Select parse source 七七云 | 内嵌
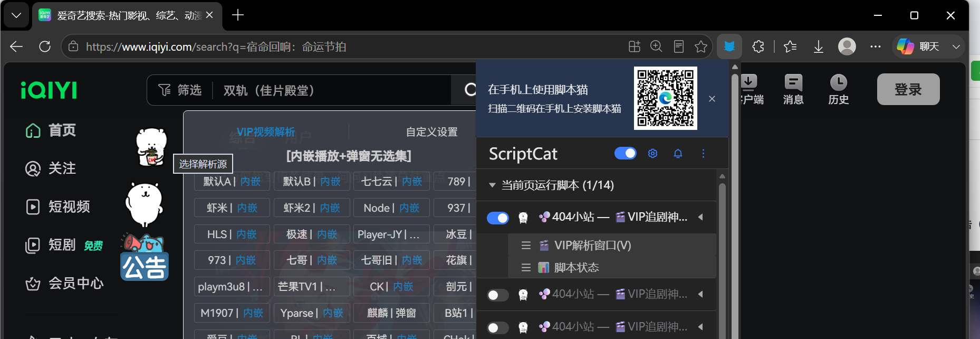 pos(391,181)
